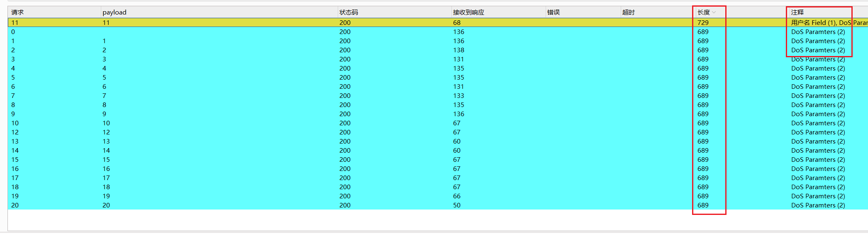Click payload value 15 in payload column

[x=106, y=159]
